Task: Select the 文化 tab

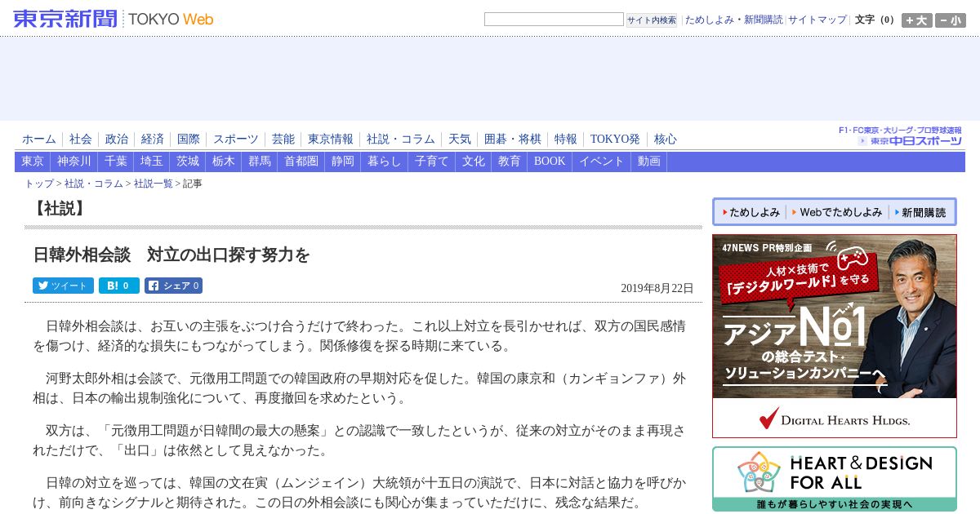Action: point(474,162)
